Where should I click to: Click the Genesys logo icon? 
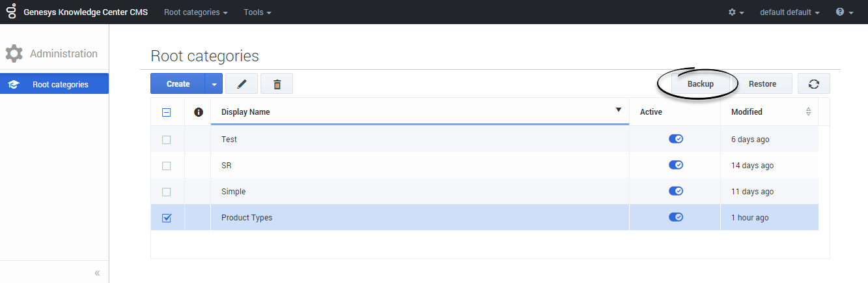[12, 12]
